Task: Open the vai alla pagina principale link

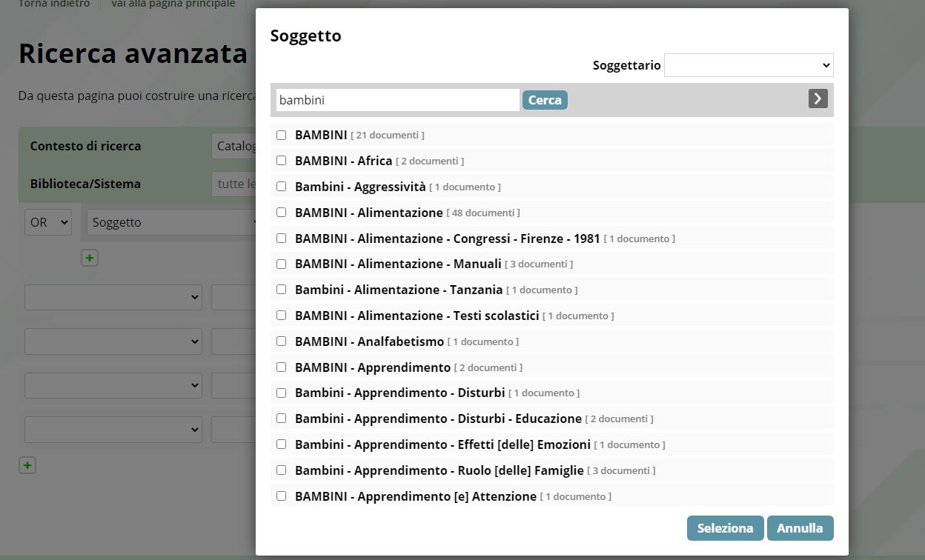Action: [x=173, y=4]
